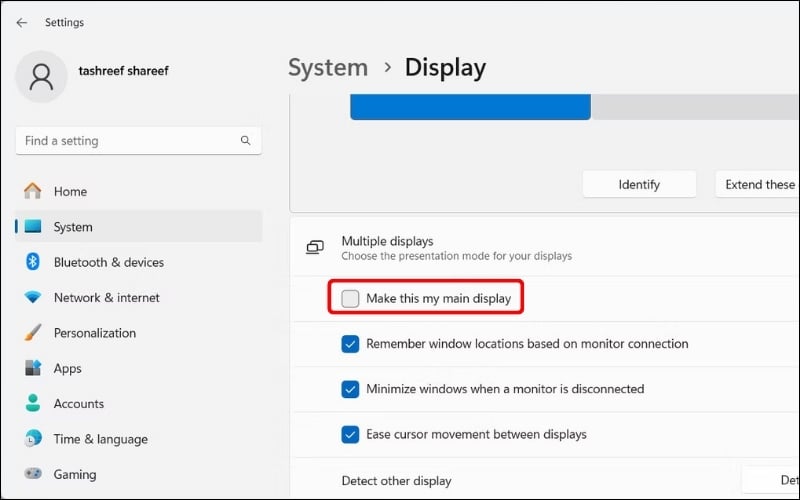Click the Time & language globe icon
800x500 pixels.
[33, 439]
